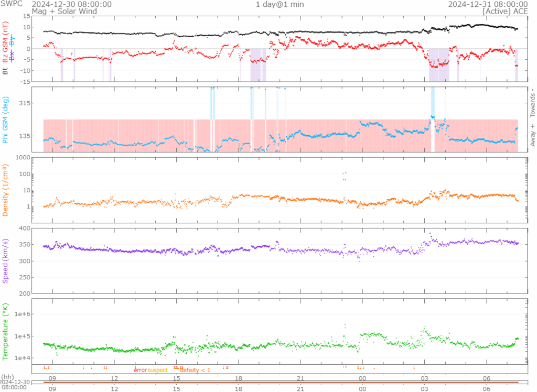The height and width of the screenshot is (392, 537).
Task: Click the '1000' tick on Density axis
Action: pyautogui.click(x=22, y=158)
